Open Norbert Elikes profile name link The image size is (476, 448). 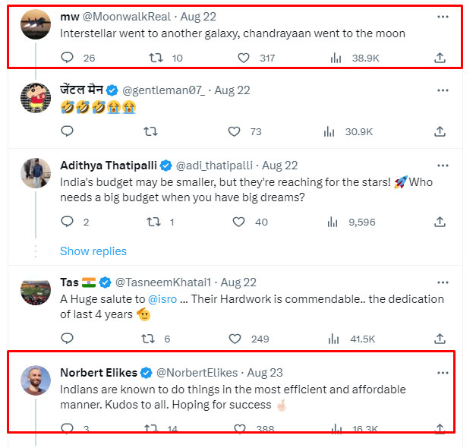pos(98,373)
